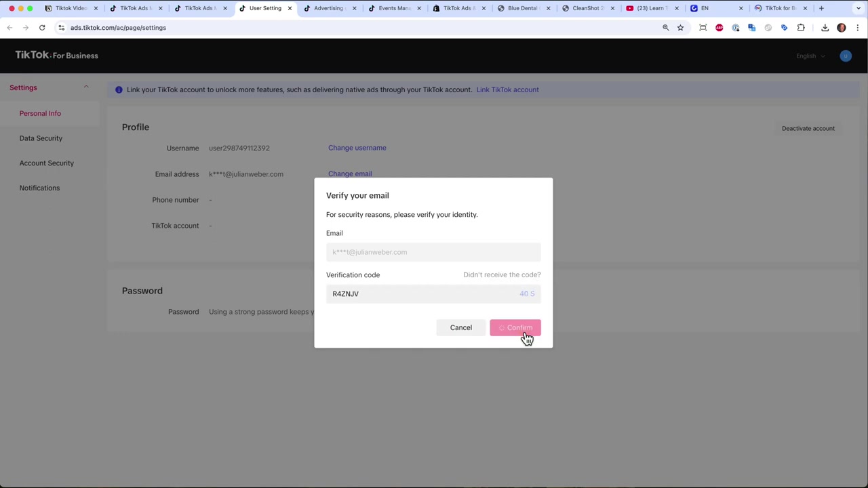868x488 pixels.
Task: Click the verification code input field
Action: tap(433, 294)
